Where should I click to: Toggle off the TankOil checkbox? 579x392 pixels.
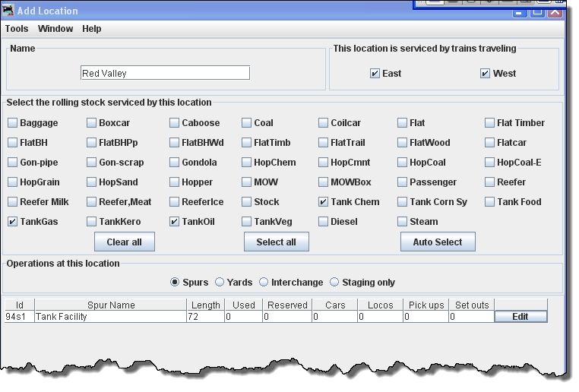[x=175, y=222]
